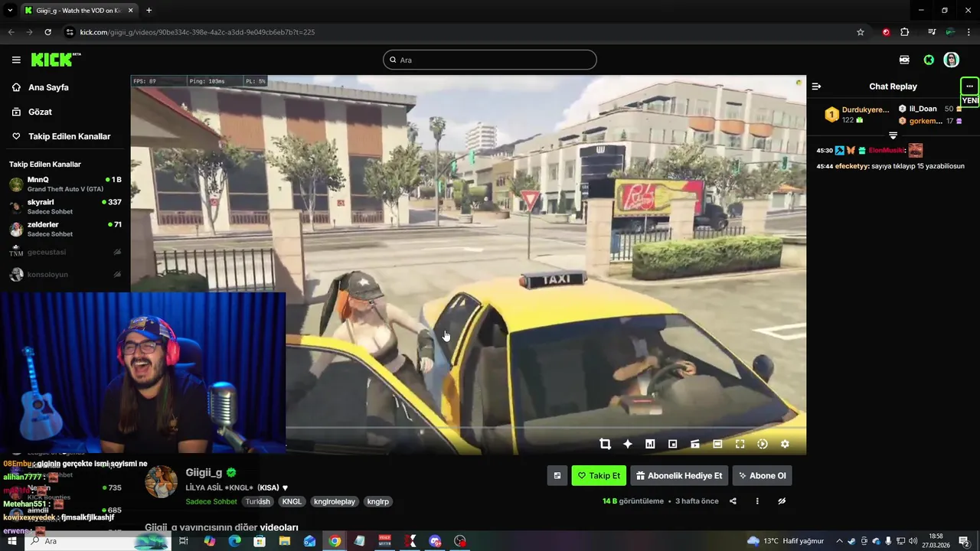
Task: Open skyrairi channel in followed list
Action: tap(65, 207)
